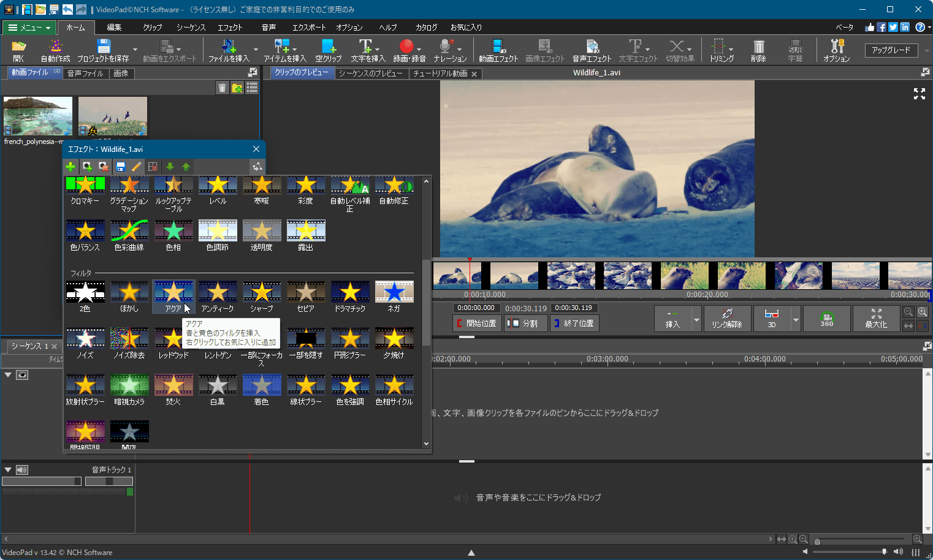Image resolution: width=933 pixels, height=560 pixels.
Task: Open the 挿入 button dropdown arrow
Action: tap(696, 320)
